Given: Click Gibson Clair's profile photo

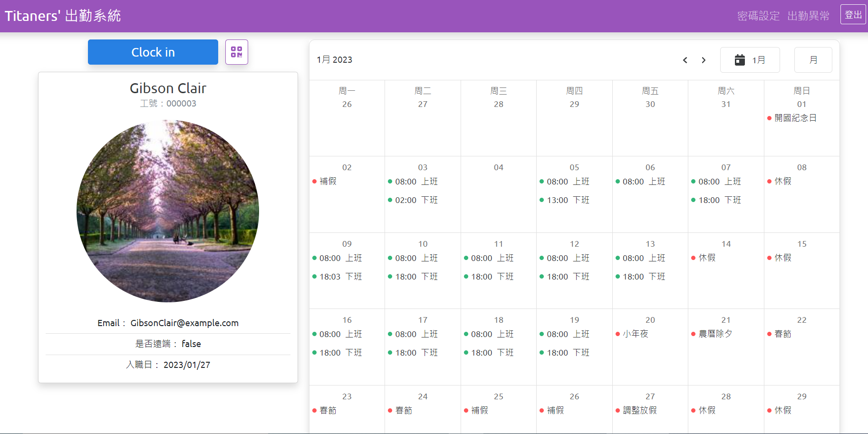Looking at the screenshot, I should pyautogui.click(x=168, y=212).
